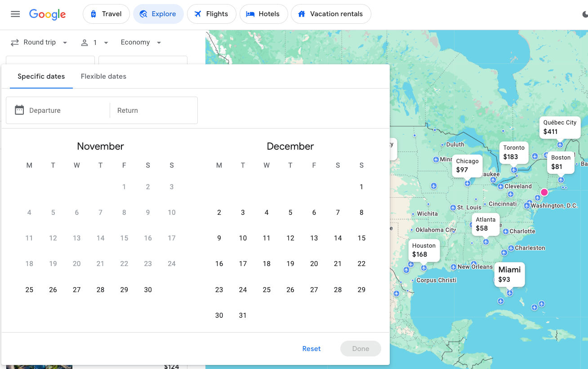The width and height of the screenshot is (588, 369).
Task: Select December 25 in calendar
Action: pos(267,290)
